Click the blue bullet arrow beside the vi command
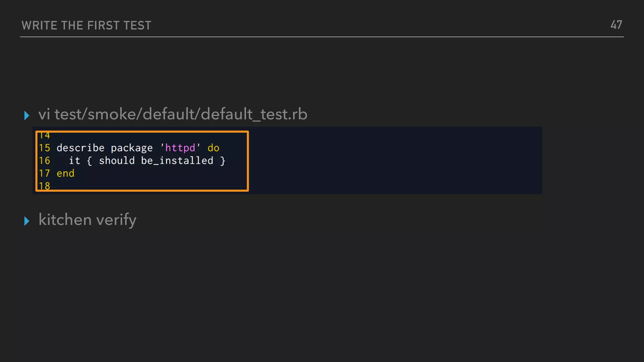The image size is (644, 362). (27, 115)
